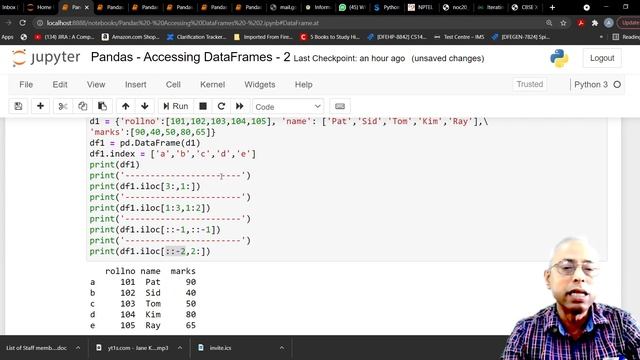
Task: Reload the page in browser
Action: [22, 23]
